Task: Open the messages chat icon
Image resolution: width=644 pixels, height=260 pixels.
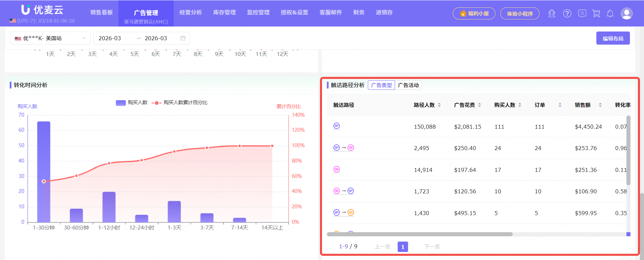Action: (x=582, y=13)
